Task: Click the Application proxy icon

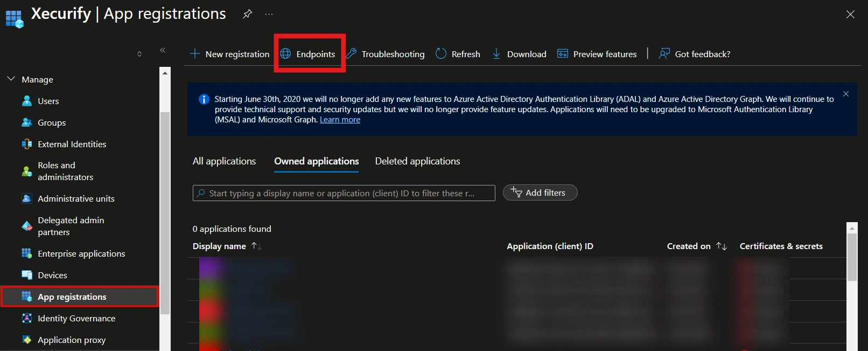Action: tap(27, 340)
